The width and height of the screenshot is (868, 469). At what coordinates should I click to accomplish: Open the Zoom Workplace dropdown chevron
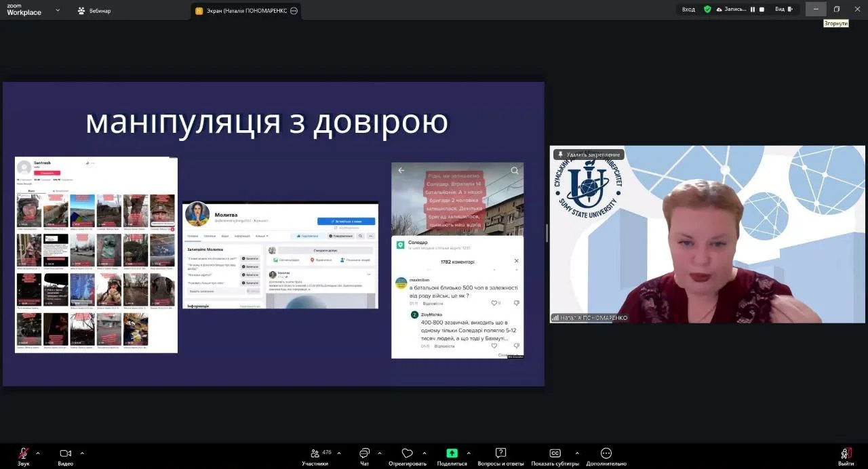pos(58,10)
